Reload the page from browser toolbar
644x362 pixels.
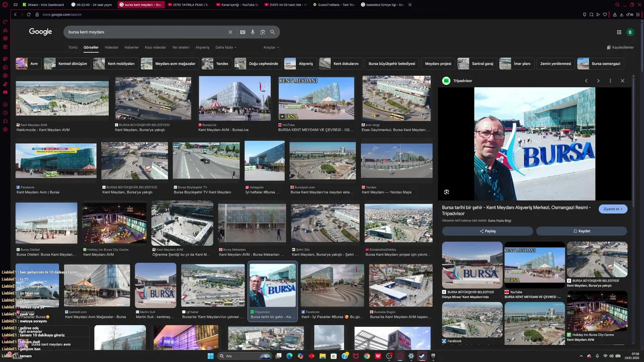click(29, 15)
